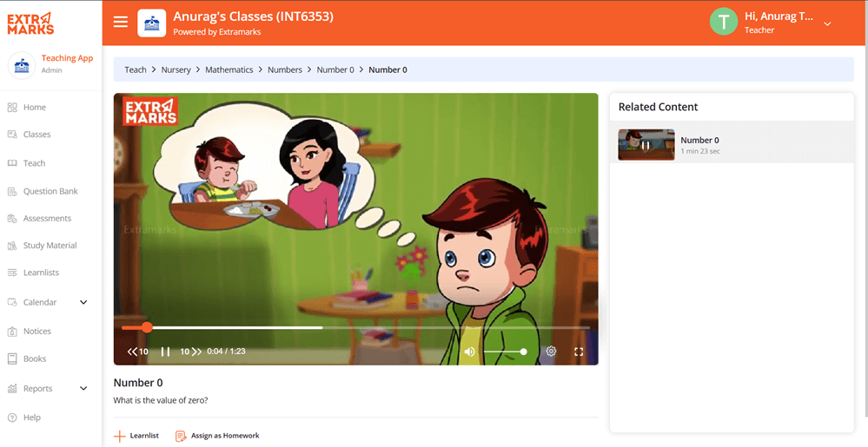Open the Home menu item
This screenshot has width=868, height=447.
35,108
